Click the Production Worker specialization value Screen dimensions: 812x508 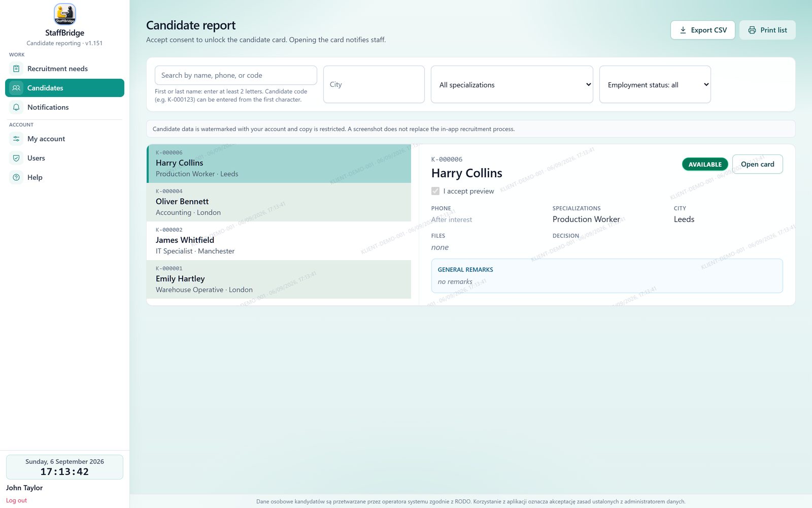coord(586,219)
